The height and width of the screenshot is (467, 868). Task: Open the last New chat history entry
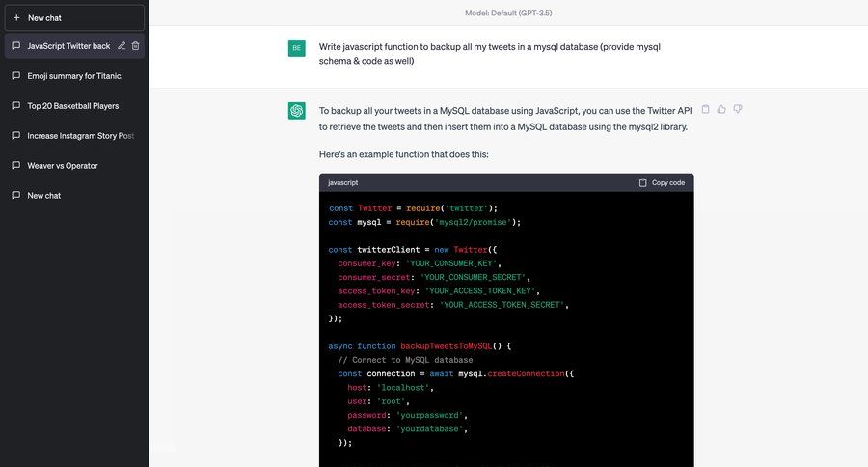74,196
